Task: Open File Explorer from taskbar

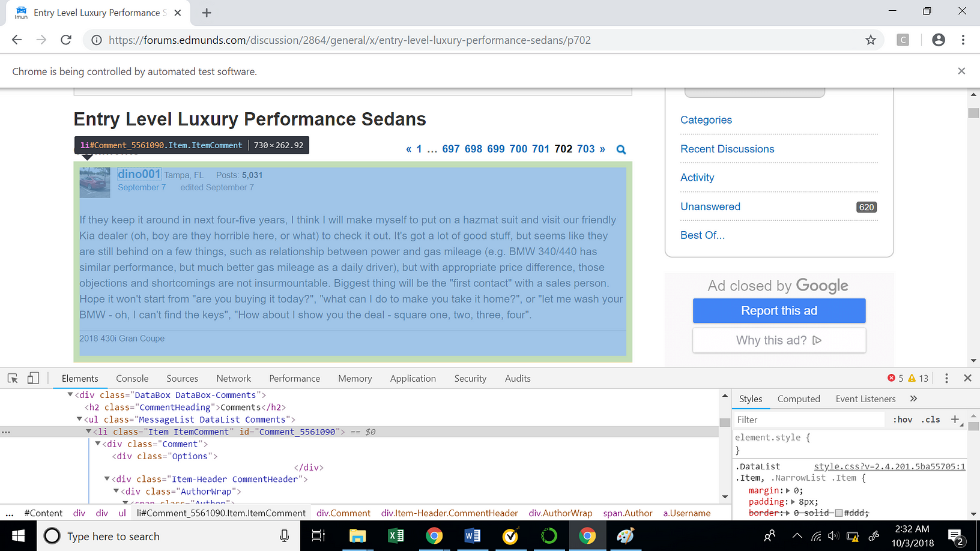Action: point(357,536)
